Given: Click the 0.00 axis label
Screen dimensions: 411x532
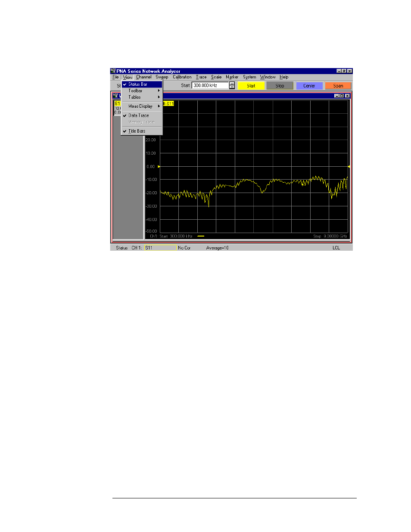Looking at the screenshot, I should coord(151,167).
